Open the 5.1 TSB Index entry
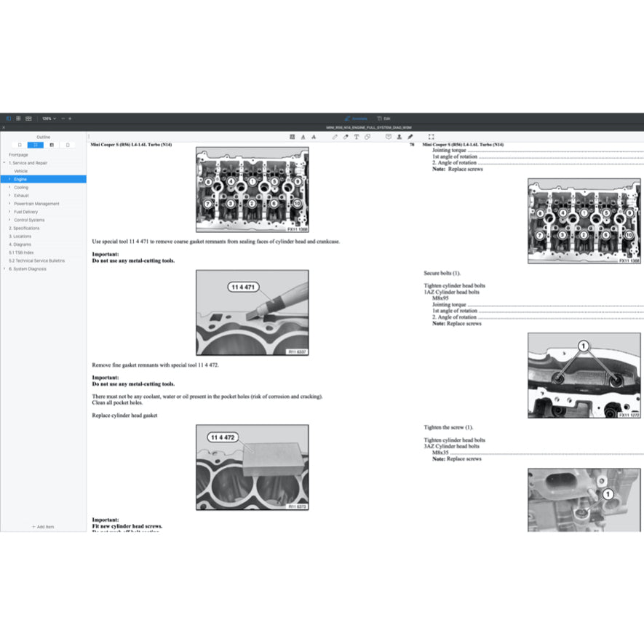Viewport: 644px width, 644px height. 20,253
